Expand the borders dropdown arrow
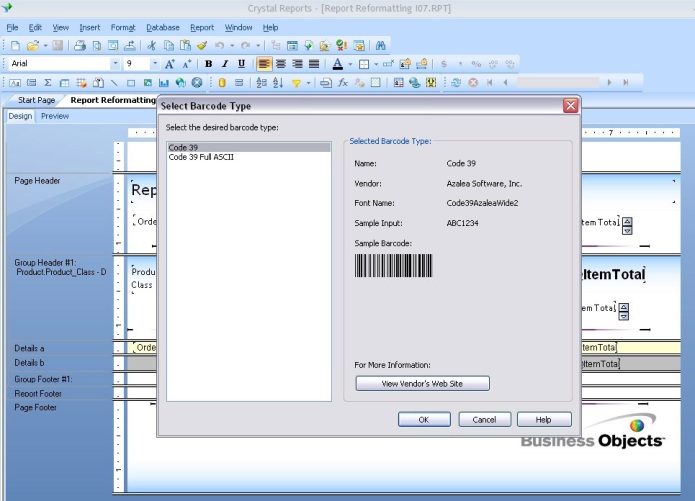 (376, 65)
